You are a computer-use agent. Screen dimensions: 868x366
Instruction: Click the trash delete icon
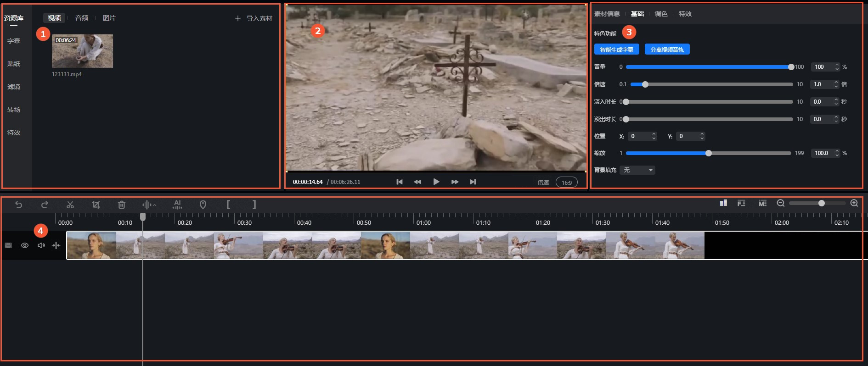122,205
